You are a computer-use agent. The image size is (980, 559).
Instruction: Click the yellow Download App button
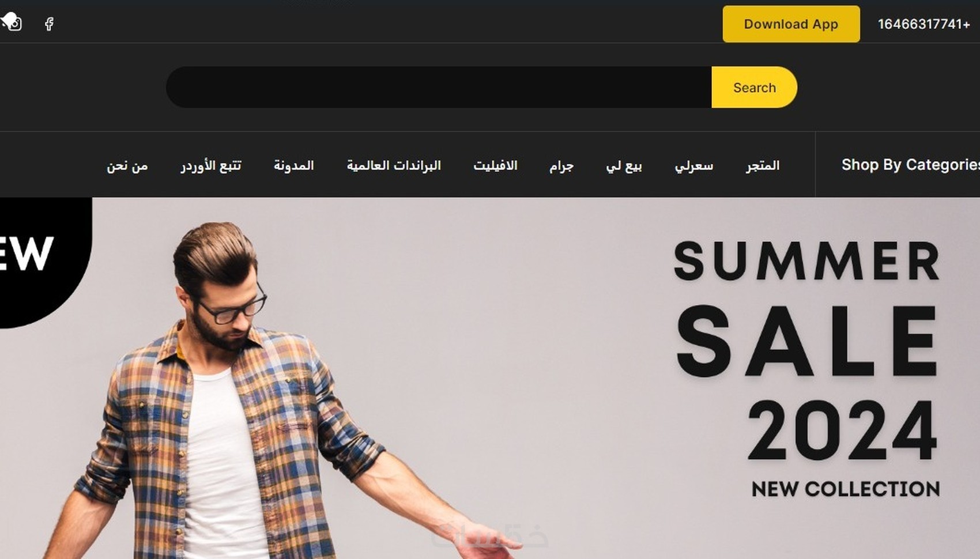click(791, 24)
